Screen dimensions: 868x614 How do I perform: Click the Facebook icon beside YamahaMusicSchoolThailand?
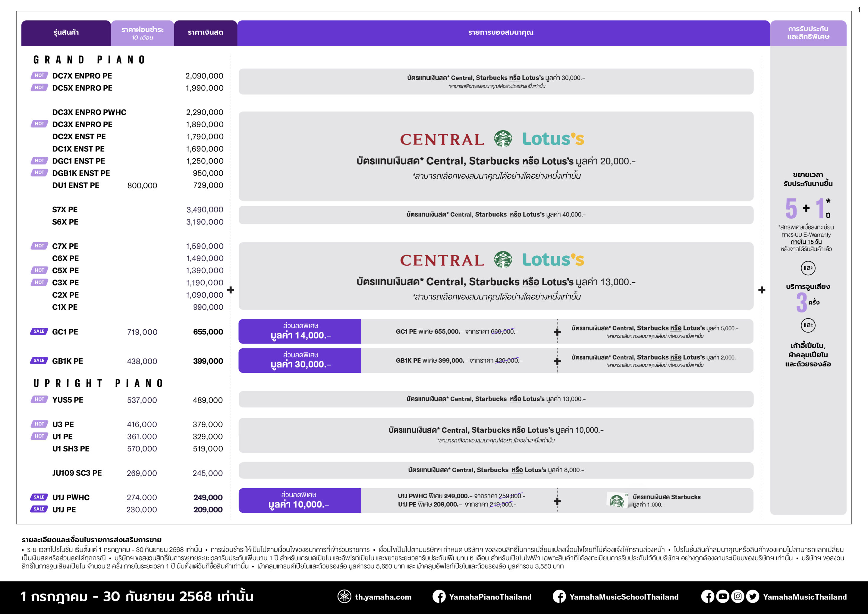[x=559, y=597]
